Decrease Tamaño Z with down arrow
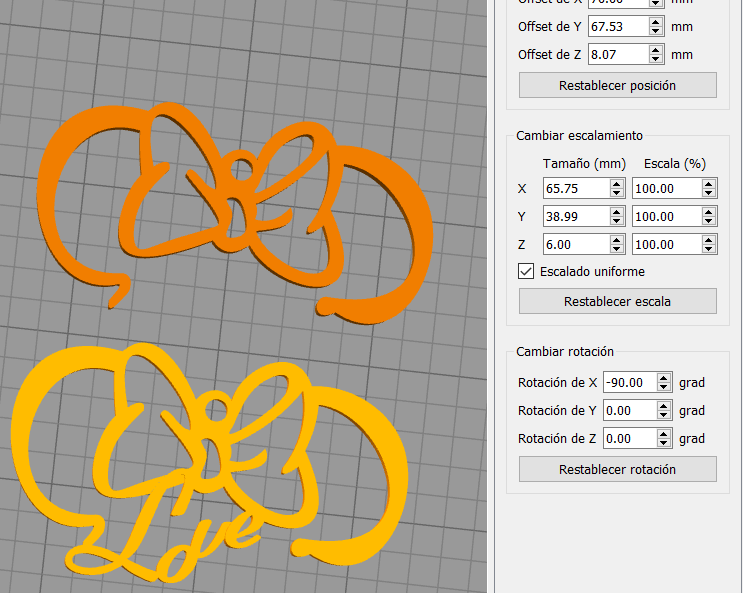The height and width of the screenshot is (593, 743). pos(616,249)
